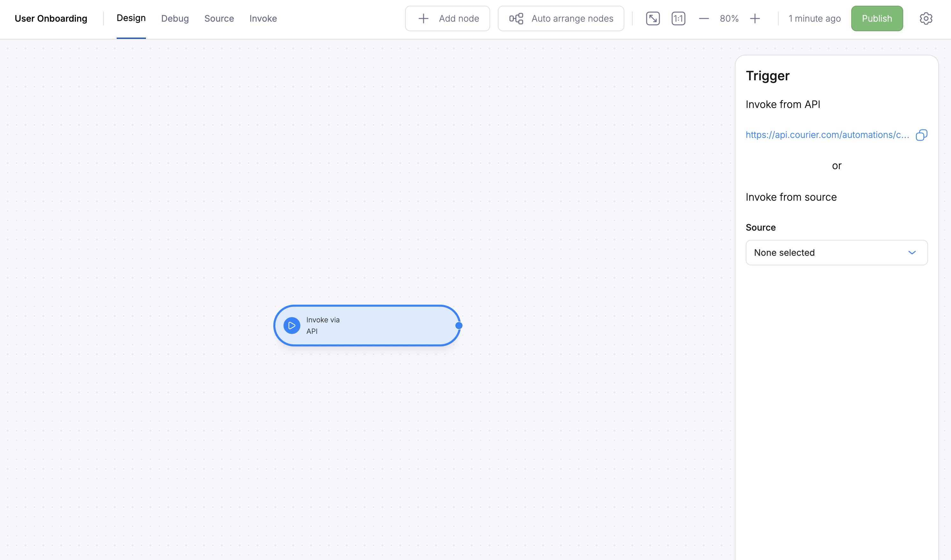
Task: Open the workflow settings gear
Action: (x=926, y=18)
